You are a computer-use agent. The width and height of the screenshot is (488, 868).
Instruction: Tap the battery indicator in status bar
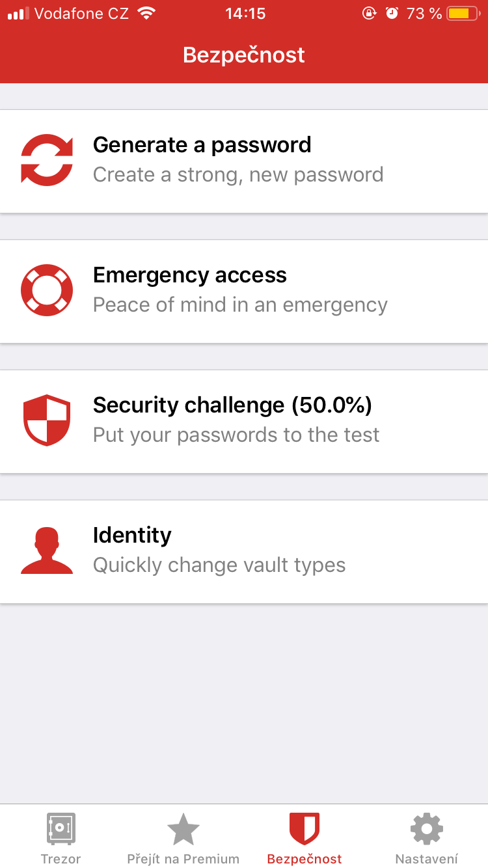coord(463,13)
